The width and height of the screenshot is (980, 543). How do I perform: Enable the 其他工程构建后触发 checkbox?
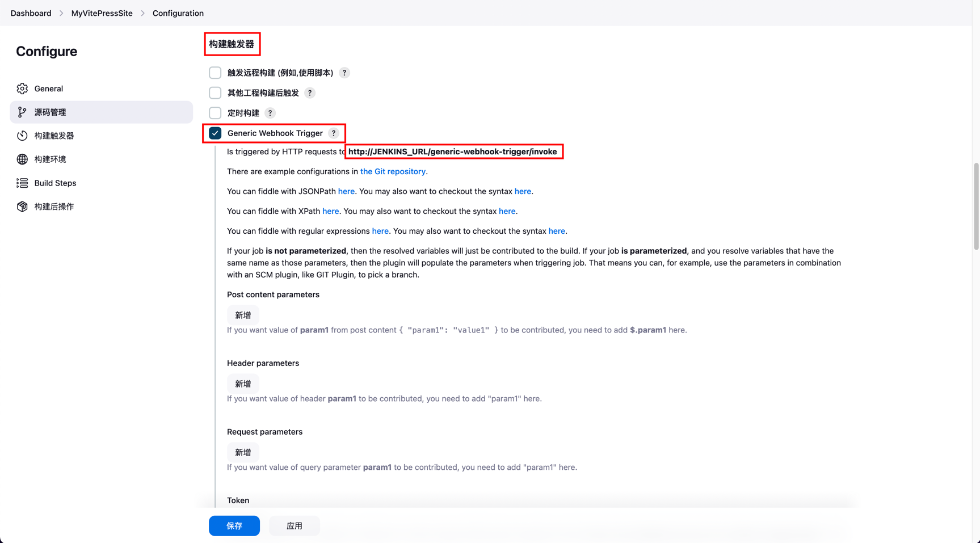tap(215, 93)
